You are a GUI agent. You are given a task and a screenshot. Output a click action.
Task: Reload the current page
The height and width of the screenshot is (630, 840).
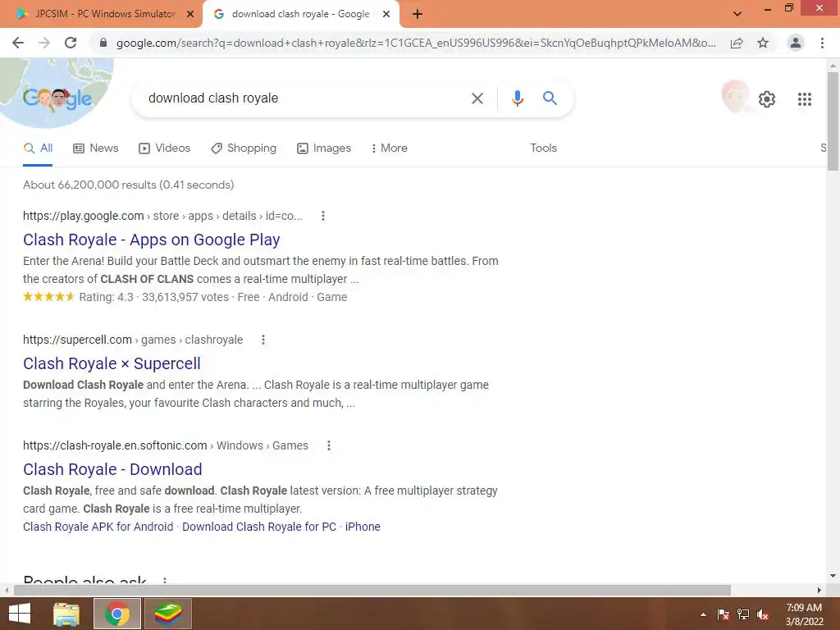tap(71, 43)
